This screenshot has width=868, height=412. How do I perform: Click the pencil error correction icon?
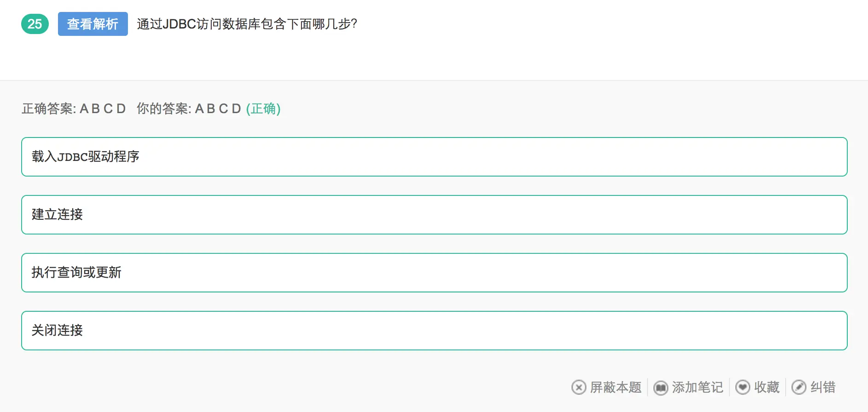[799, 387]
